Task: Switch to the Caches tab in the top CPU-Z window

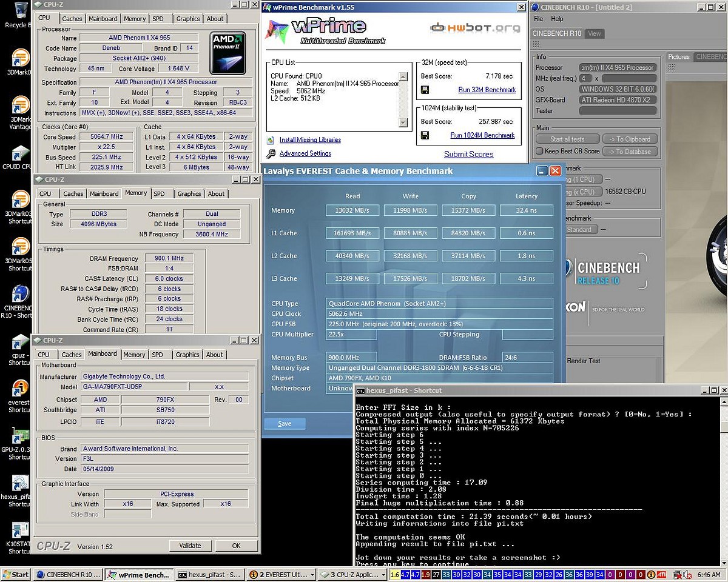Action: 72,19
